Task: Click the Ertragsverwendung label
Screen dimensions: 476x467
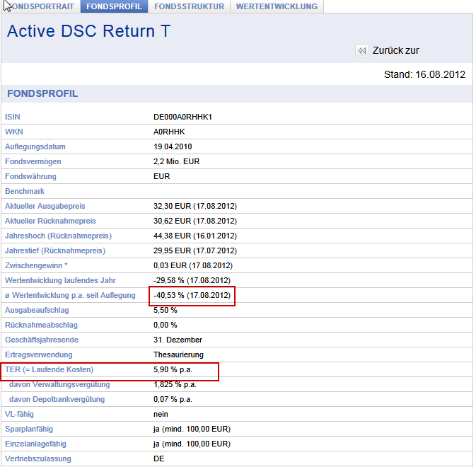Action: [x=39, y=355]
